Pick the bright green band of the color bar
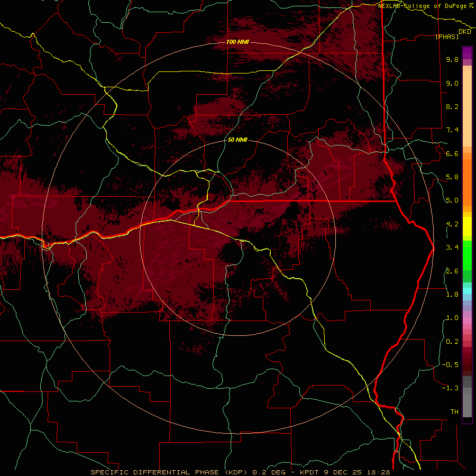Screen dimensions: 476x476 467,255
